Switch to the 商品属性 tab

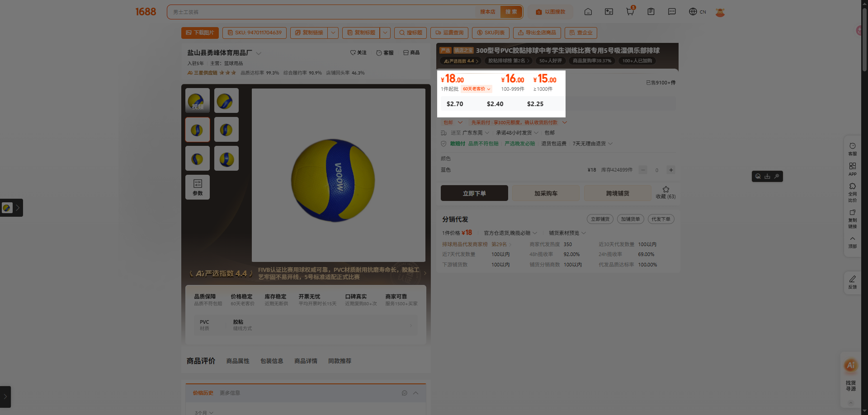pyautogui.click(x=238, y=361)
